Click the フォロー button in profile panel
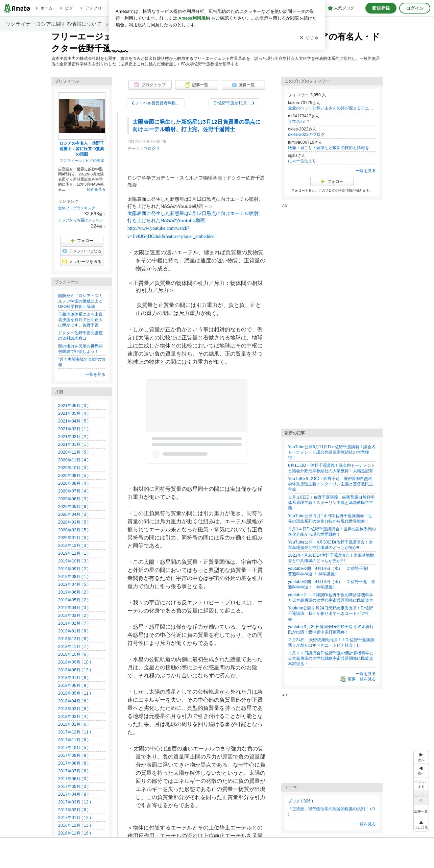The width and height of the screenshot is (434, 868). (82, 241)
